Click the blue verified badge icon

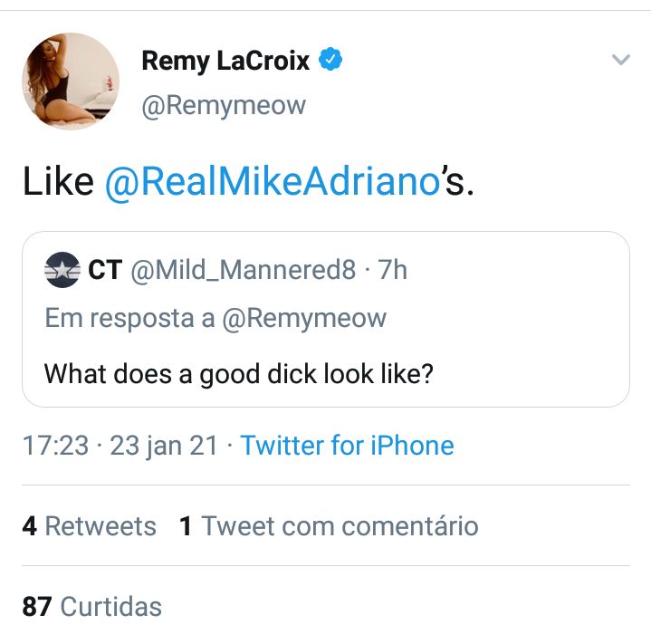coord(330,61)
